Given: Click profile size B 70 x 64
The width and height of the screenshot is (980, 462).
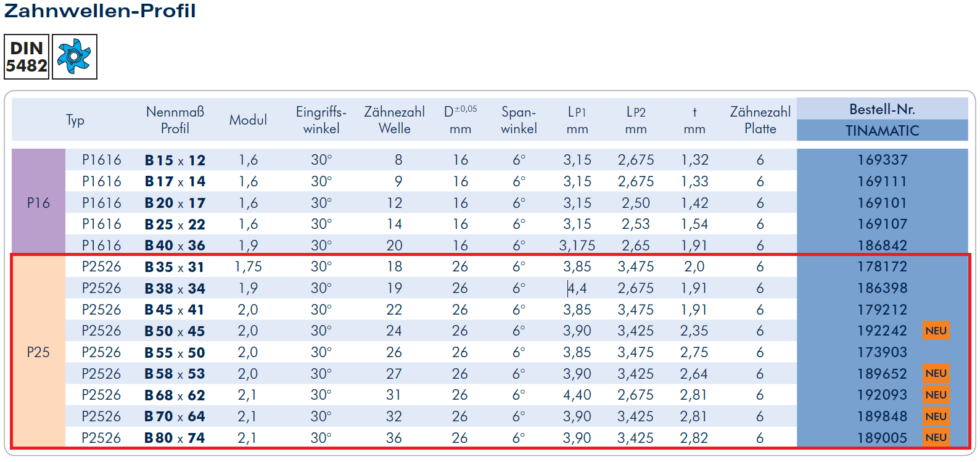Looking at the screenshot, I should point(175,416).
